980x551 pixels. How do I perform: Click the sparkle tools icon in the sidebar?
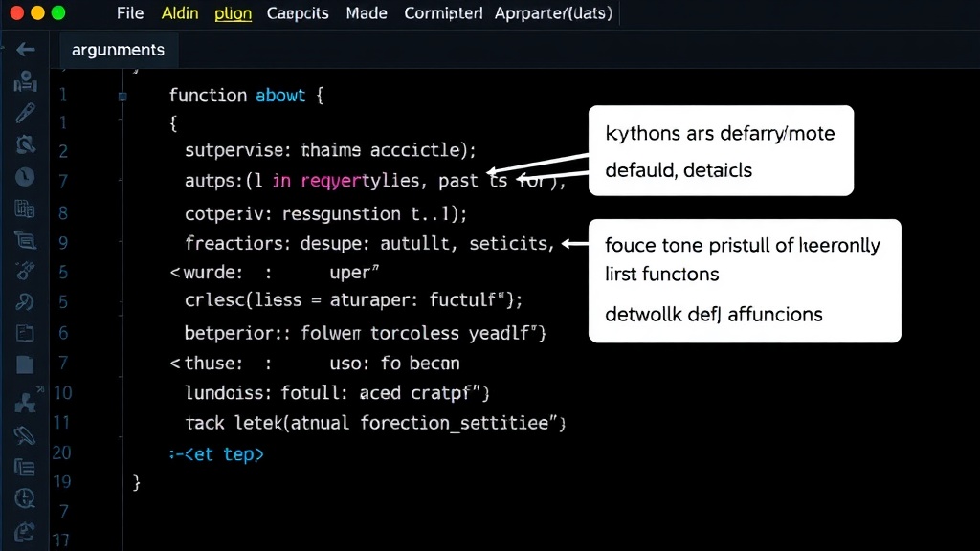coord(26,271)
